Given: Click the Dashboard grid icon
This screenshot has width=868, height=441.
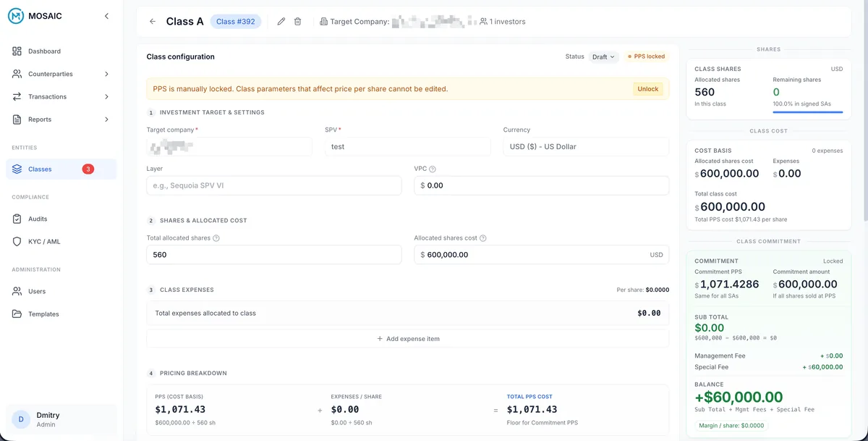Looking at the screenshot, I should [x=17, y=51].
